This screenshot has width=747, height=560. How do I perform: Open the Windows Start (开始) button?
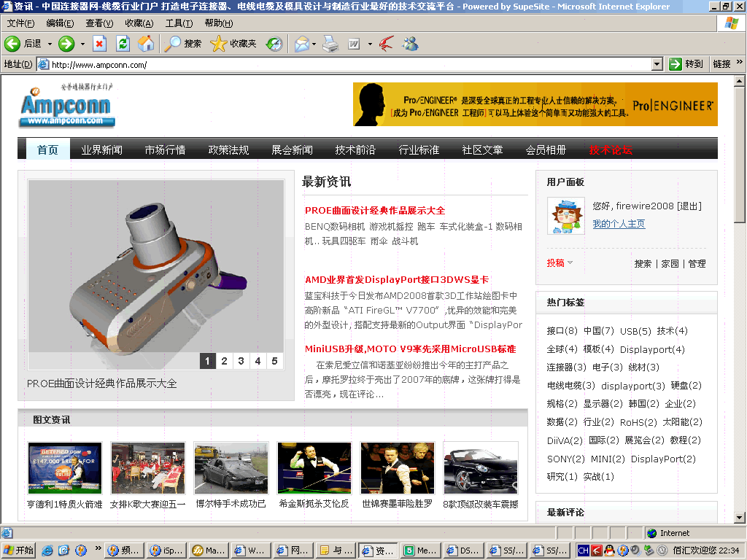pos(18,551)
